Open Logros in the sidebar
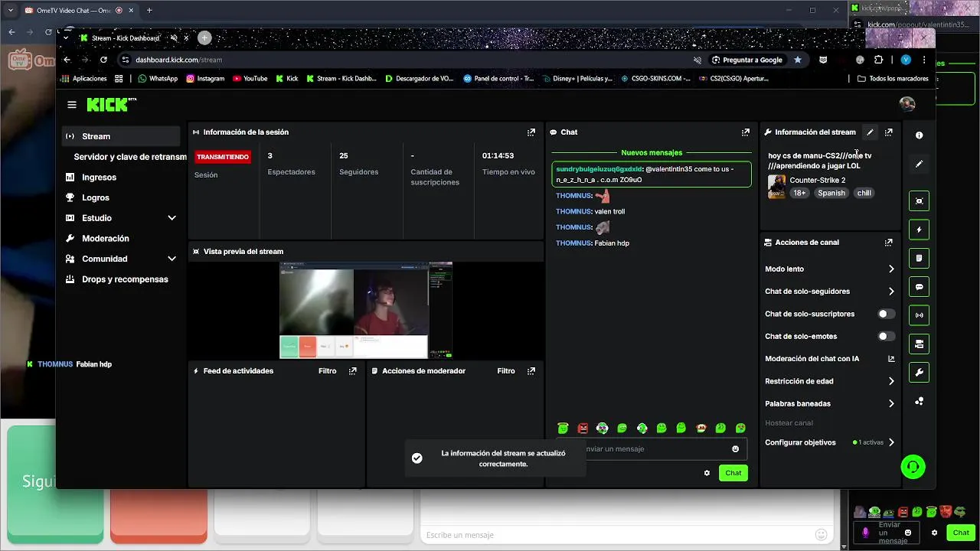The image size is (980, 551). pyautogui.click(x=122, y=197)
